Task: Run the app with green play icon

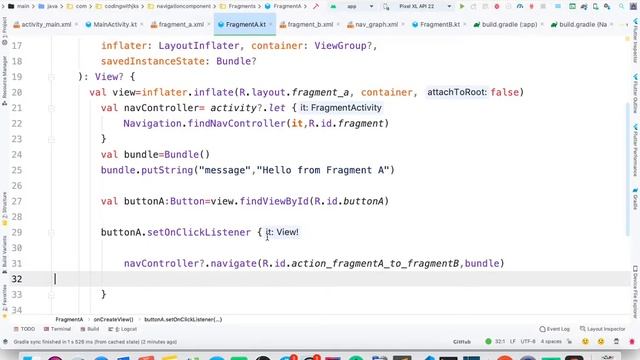Action: (x=462, y=7)
